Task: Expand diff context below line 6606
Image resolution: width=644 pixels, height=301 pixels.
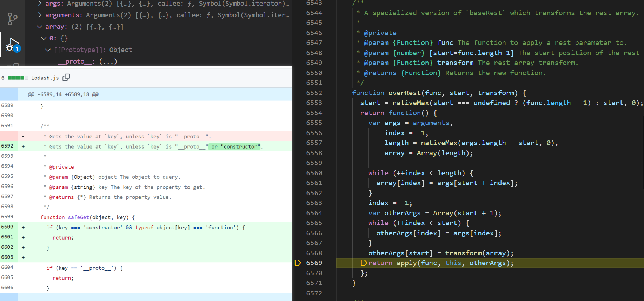Action: 9,297
